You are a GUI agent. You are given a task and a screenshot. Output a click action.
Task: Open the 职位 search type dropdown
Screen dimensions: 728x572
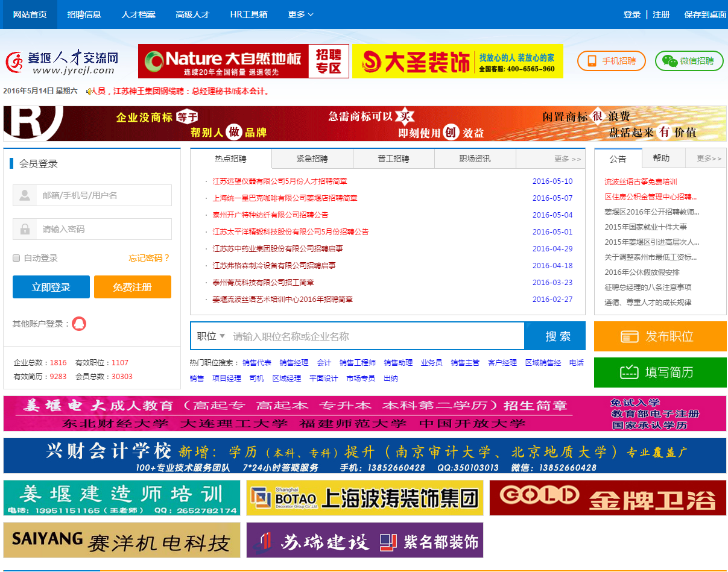210,336
